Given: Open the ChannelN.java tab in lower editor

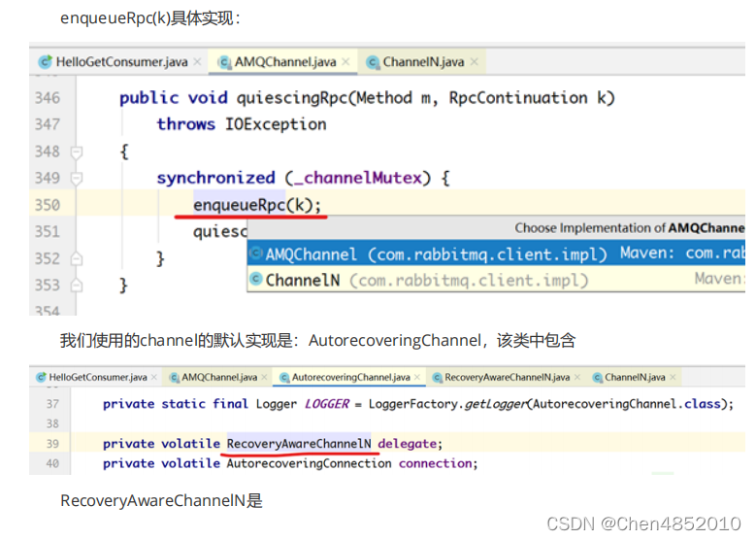Looking at the screenshot, I should (635, 378).
